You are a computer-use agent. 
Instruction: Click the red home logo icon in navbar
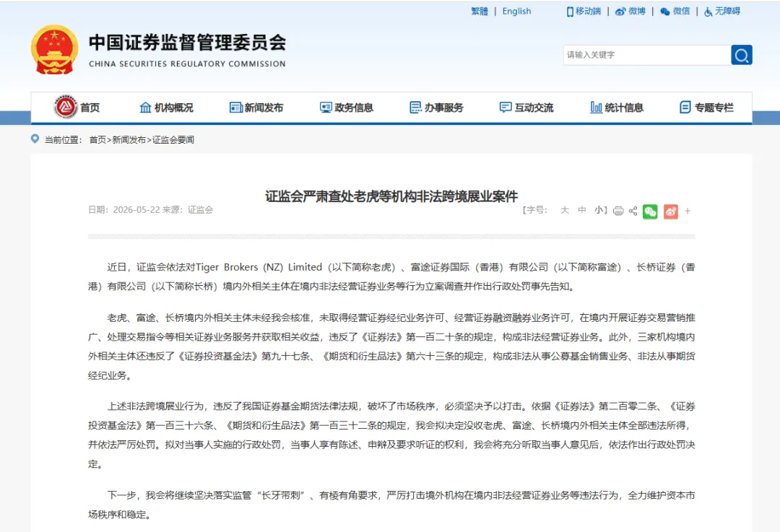[x=66, y=106]
